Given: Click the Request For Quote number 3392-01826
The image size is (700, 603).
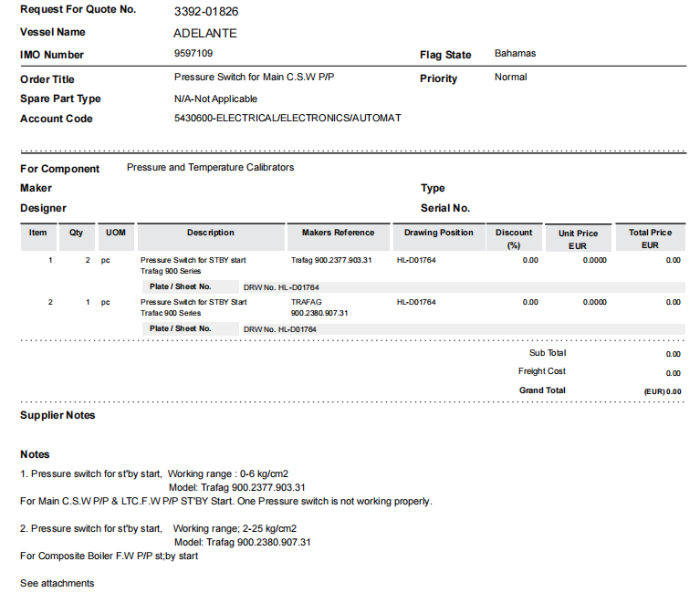Looking at the screenshot, I should click(205, 12).
